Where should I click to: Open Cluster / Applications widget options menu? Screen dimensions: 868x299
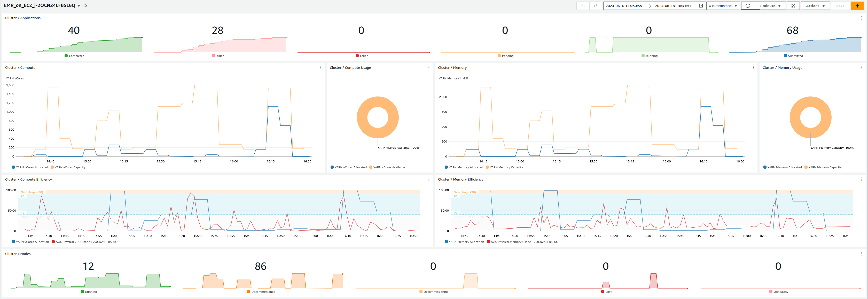coord(862,18)
